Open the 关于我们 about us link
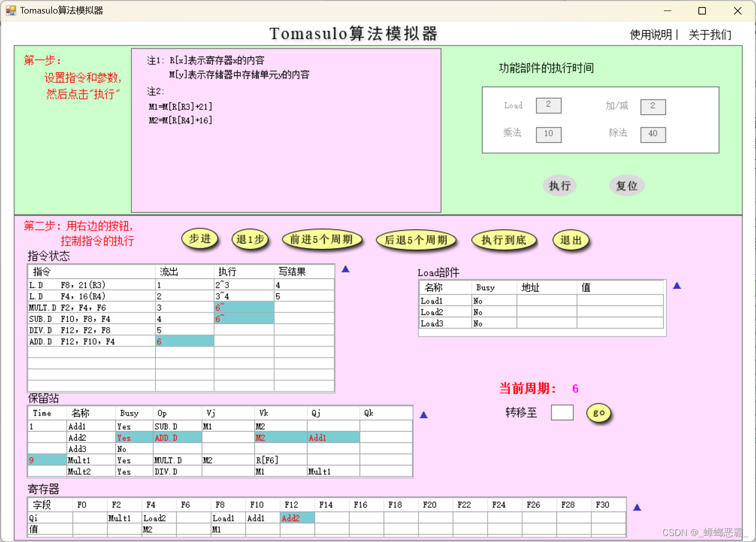The width and height of the screenshot is (756, 542). (x=710, y=35)
